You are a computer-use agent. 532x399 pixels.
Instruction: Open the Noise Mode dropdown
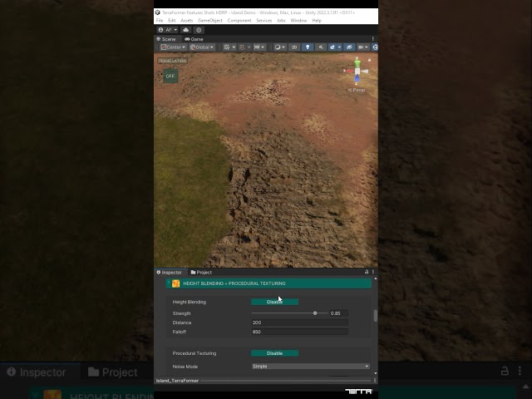[x=310, y=367]
